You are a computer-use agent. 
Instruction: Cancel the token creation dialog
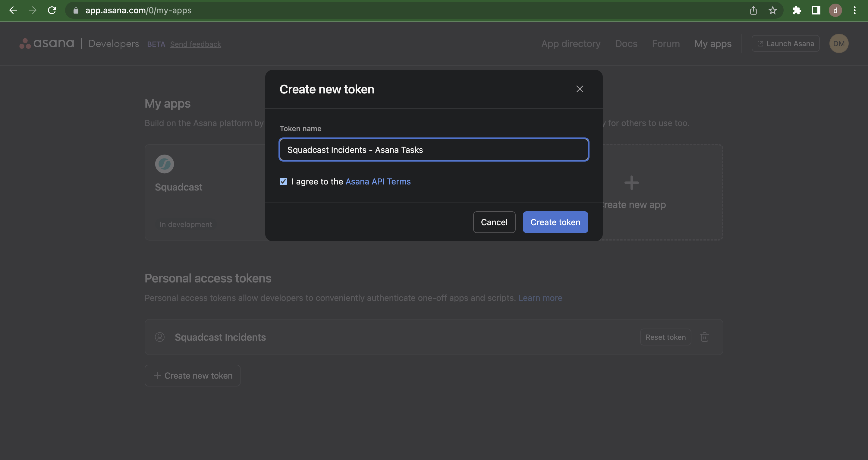[x=494, y=222]
